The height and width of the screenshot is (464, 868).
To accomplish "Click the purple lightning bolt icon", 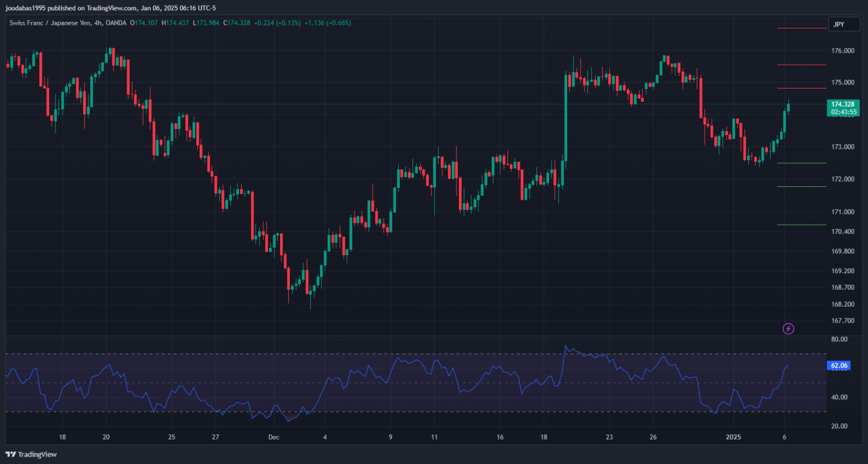I will point(788,329).
